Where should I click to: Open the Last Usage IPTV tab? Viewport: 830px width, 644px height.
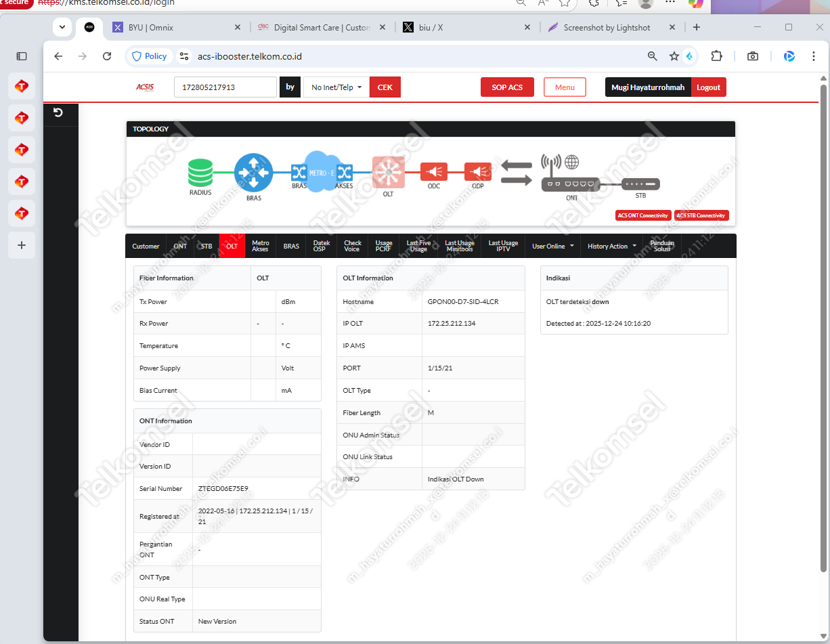point(503,246)
